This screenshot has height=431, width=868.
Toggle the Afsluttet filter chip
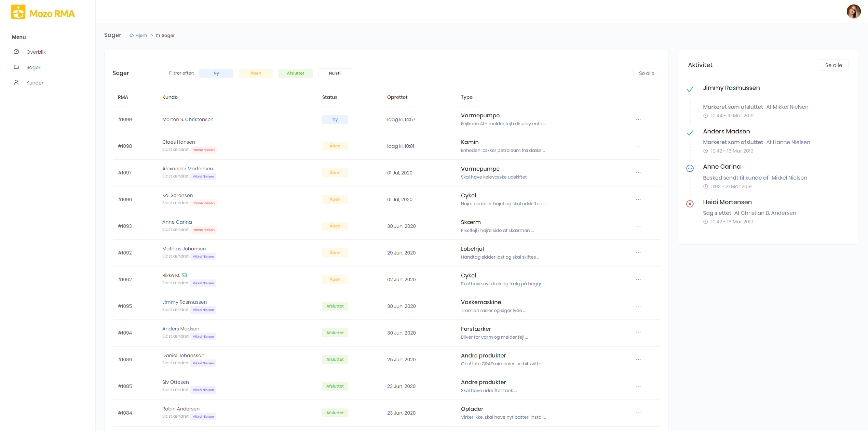[x=295, y=73]
